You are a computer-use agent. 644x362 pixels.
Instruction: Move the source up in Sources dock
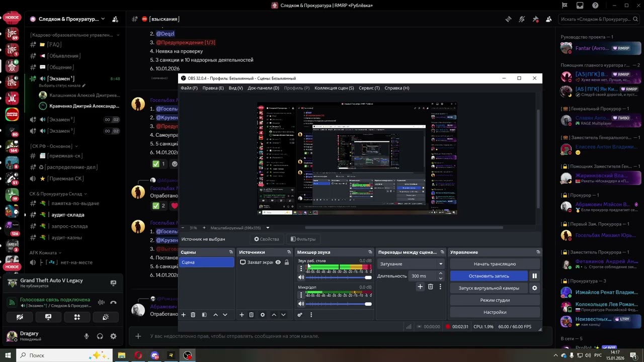point(274,315)
